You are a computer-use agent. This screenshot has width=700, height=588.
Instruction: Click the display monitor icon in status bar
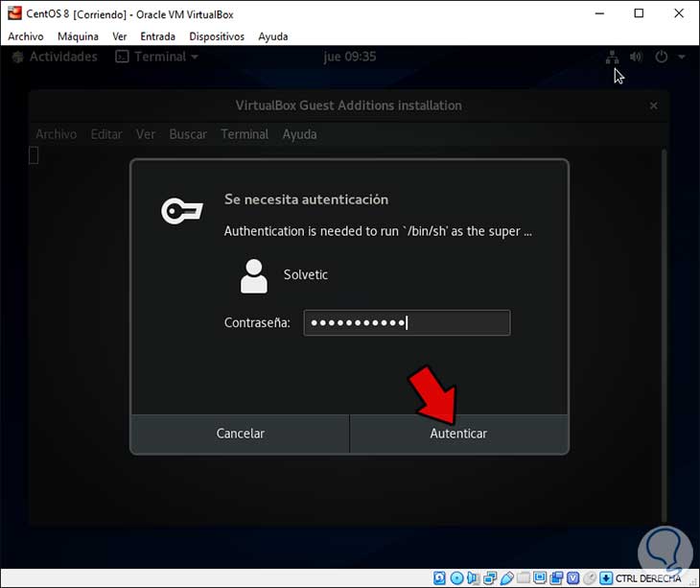point(540,578)
